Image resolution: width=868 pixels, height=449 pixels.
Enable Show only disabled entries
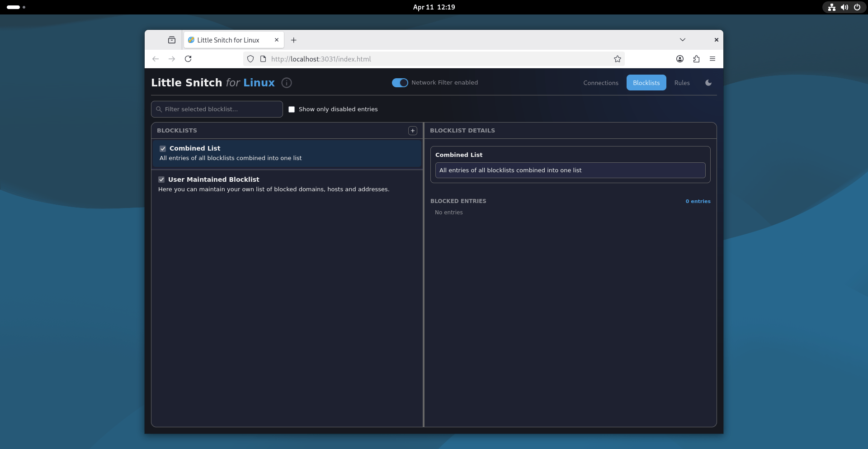tap(292, 109)
